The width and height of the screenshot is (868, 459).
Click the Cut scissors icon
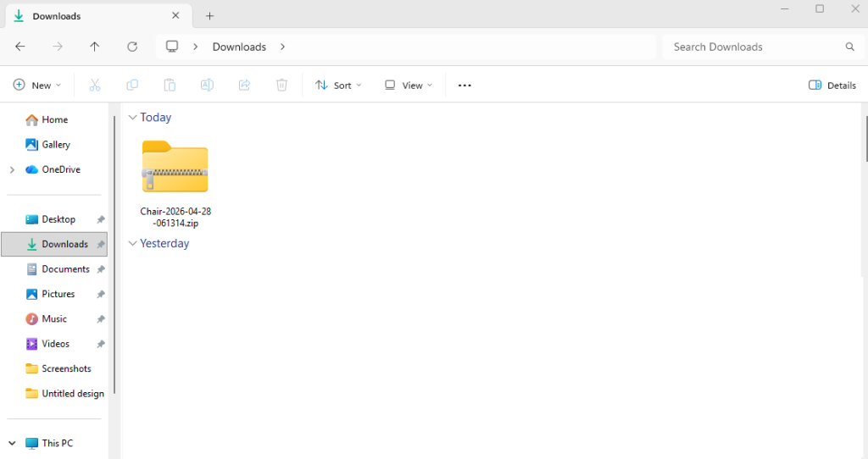(x=95, y=86)
